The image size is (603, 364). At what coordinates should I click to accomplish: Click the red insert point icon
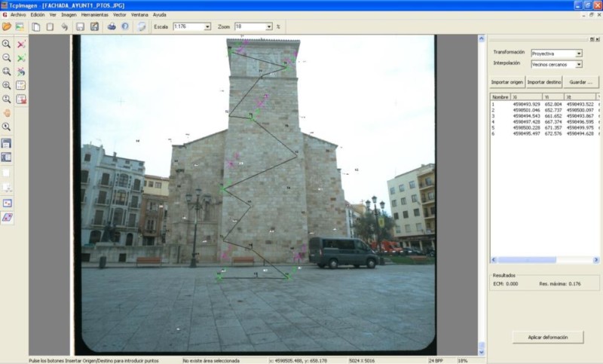click(x=21, y=44)
